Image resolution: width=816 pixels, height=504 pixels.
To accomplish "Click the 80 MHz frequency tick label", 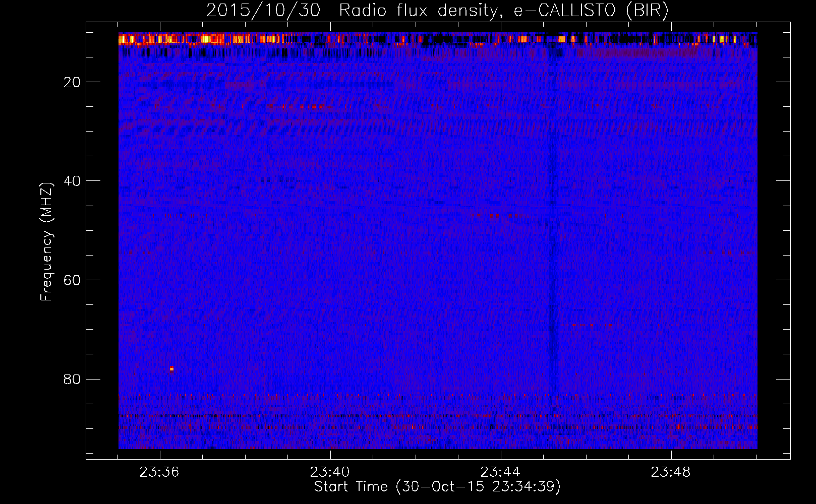I will 73,379.
